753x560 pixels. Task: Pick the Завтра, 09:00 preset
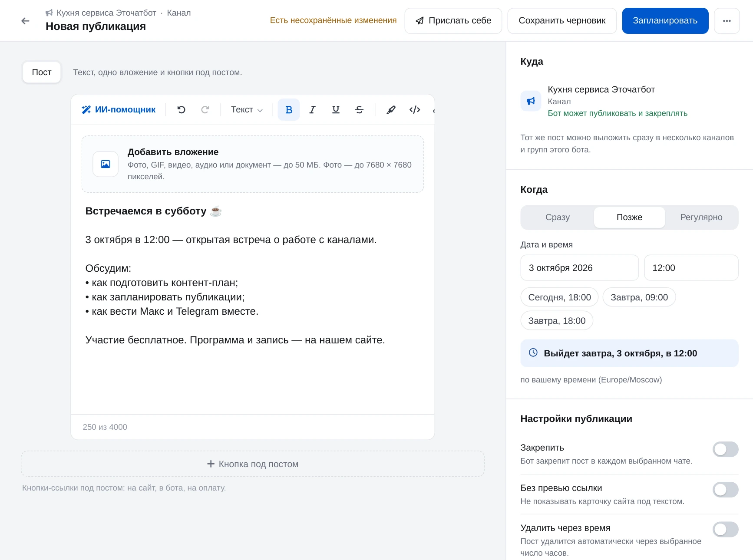point(639,297)
